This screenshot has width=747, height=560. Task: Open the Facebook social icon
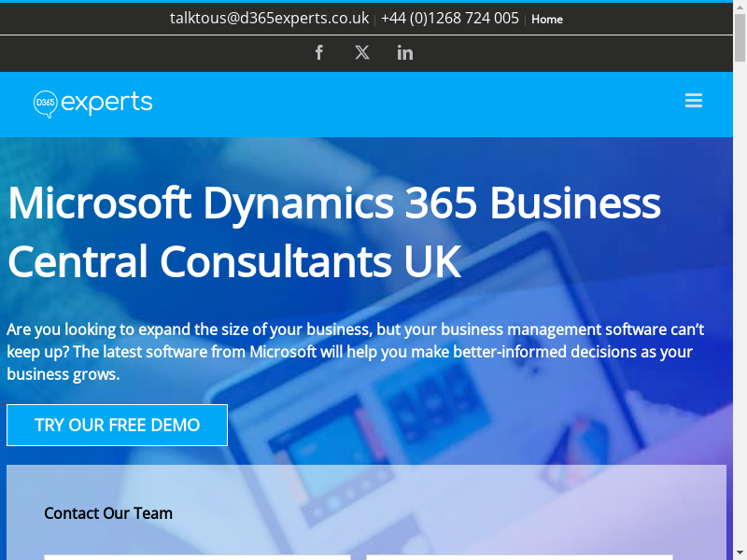coord(319,52)
